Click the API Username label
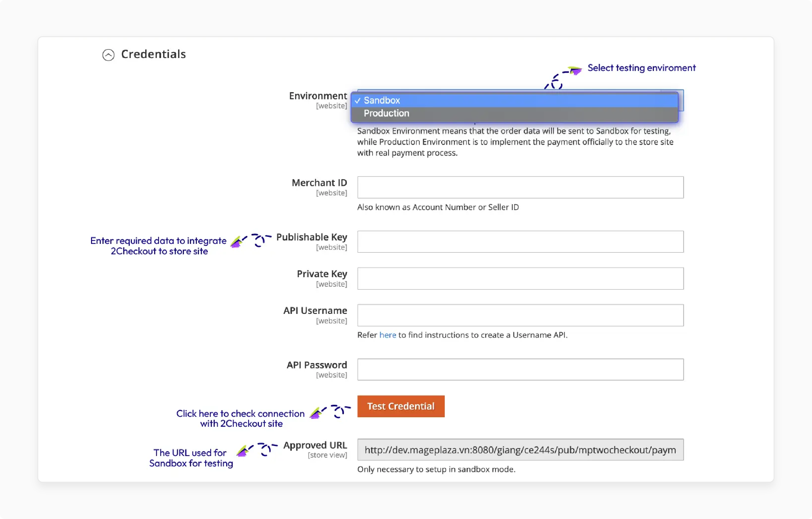Image resolution: width=812 pixels, height=519 pixels. pos(315,310)
